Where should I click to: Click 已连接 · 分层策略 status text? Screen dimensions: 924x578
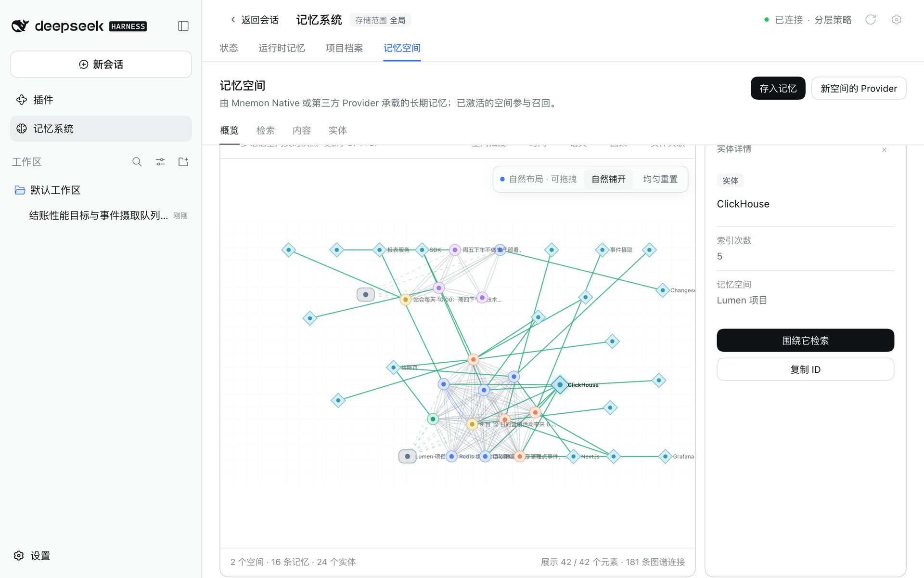(808, 20)
